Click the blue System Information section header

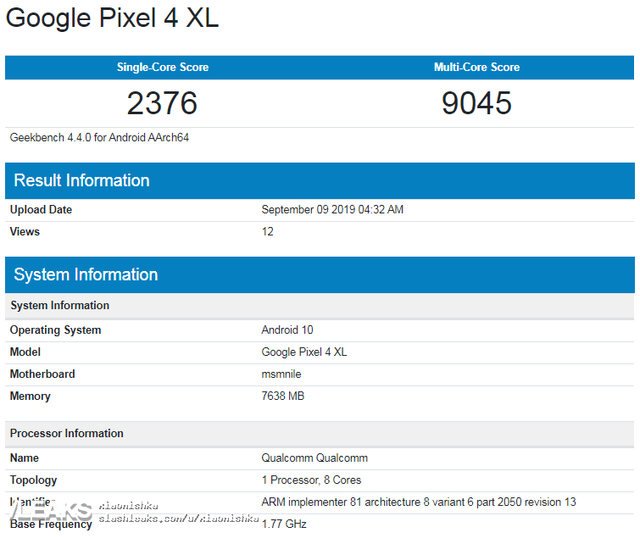[86, 275]
